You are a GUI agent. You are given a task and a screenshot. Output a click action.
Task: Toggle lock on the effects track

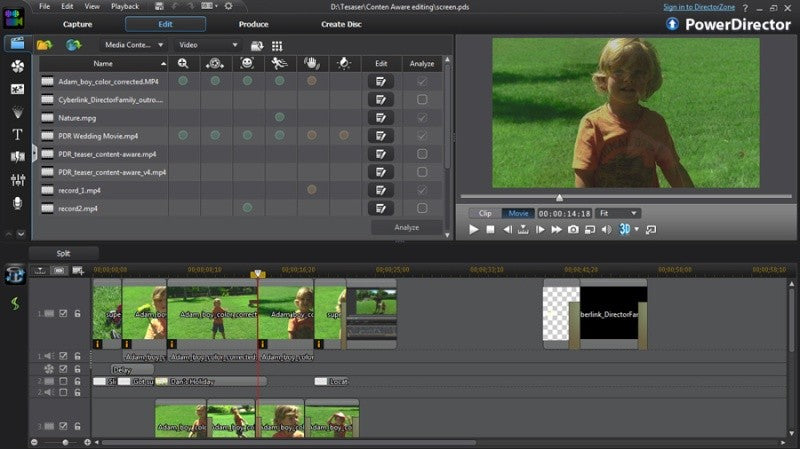78,368
